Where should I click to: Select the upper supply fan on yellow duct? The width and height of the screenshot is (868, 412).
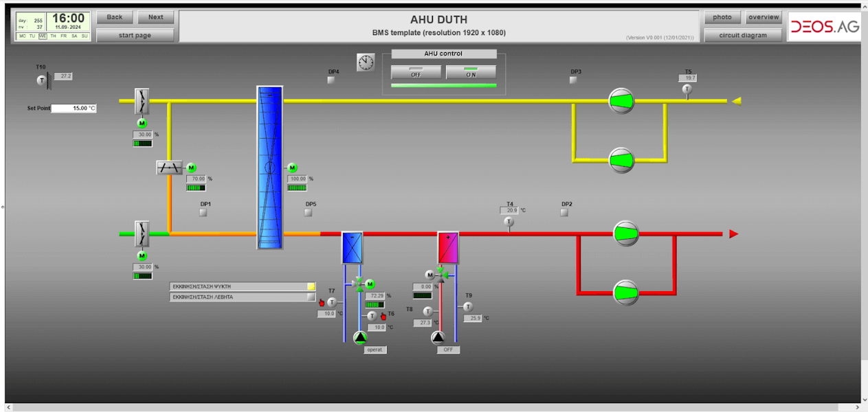pyautogui.click(x=621, y=101)
